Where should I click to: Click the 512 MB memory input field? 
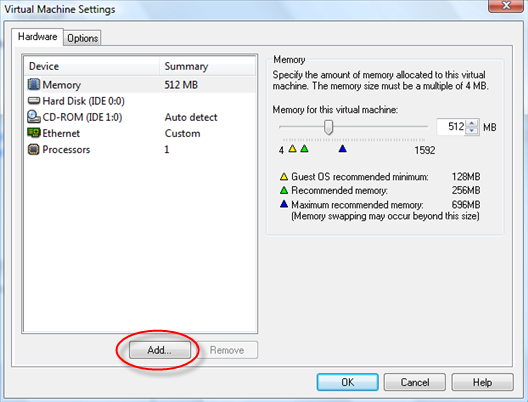click(451, 127)
